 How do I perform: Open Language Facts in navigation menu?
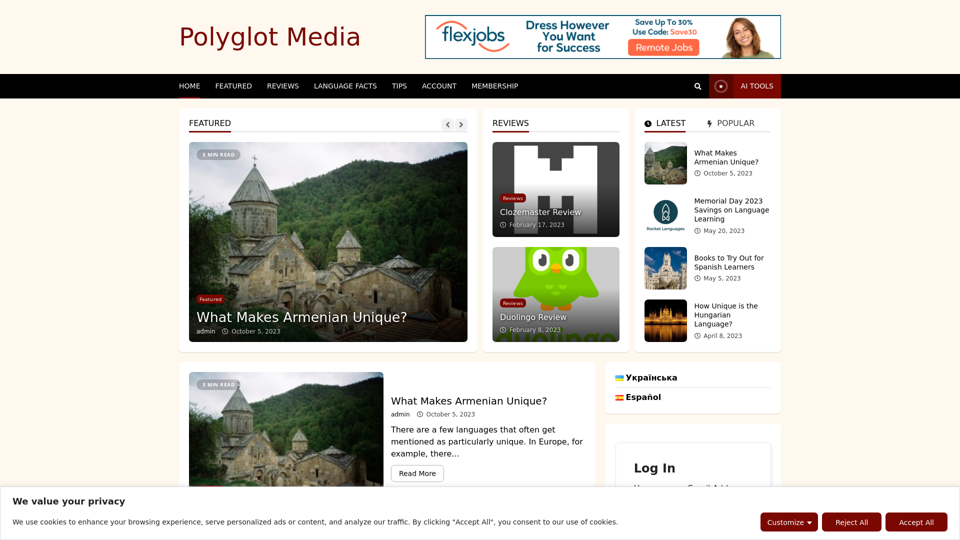pyautogui.click(x=345, y=86)
